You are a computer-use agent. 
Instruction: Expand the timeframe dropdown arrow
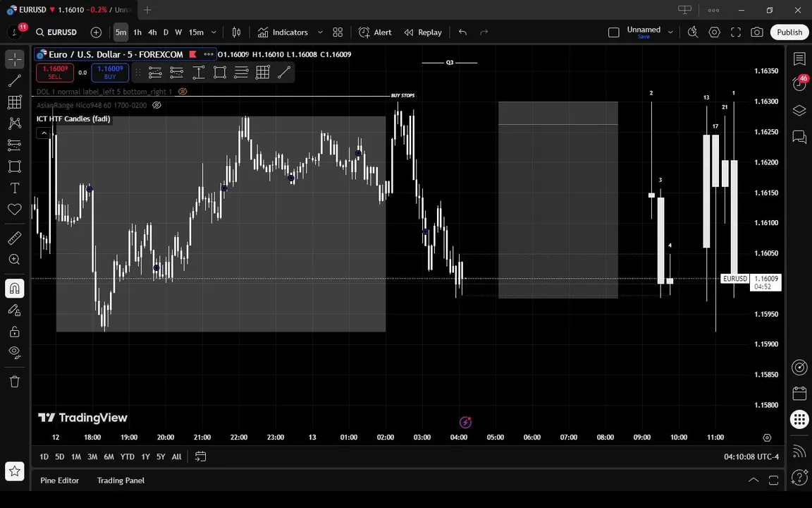pyautogui.click(x=214, y=32)
